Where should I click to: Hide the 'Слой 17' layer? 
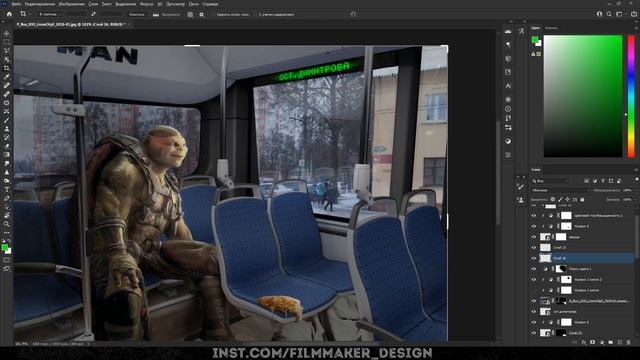point(533,247)
